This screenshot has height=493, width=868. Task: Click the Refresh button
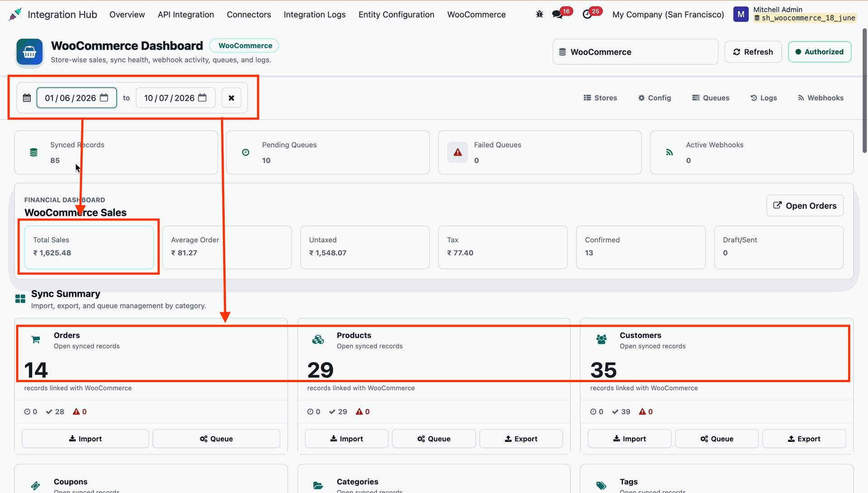tap(753, 52)
